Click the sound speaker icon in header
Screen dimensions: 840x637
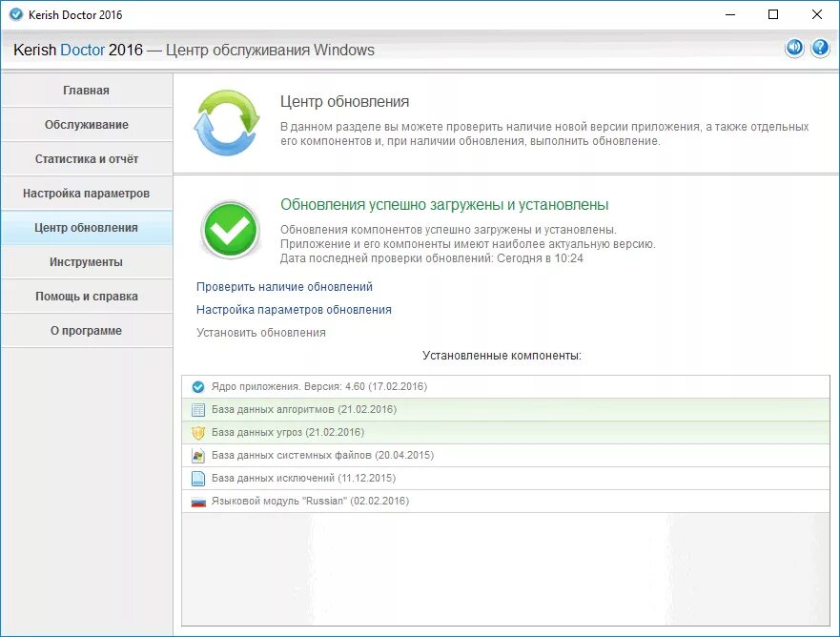(794, 48)
